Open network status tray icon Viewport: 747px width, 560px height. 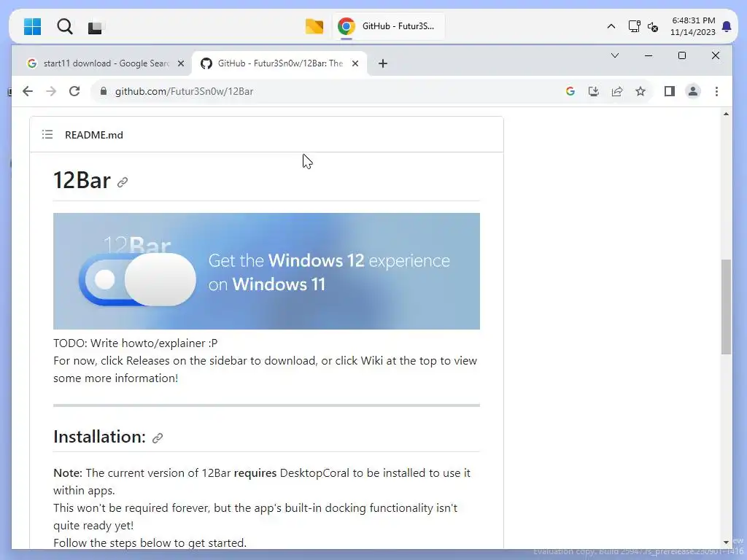coord(634,26)
